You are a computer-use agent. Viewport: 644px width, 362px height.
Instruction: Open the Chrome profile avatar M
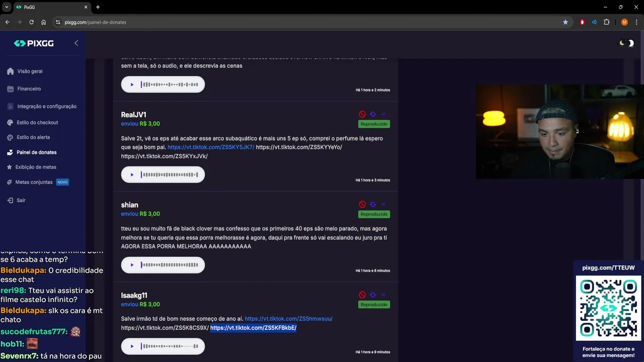[x=624, y=22]
